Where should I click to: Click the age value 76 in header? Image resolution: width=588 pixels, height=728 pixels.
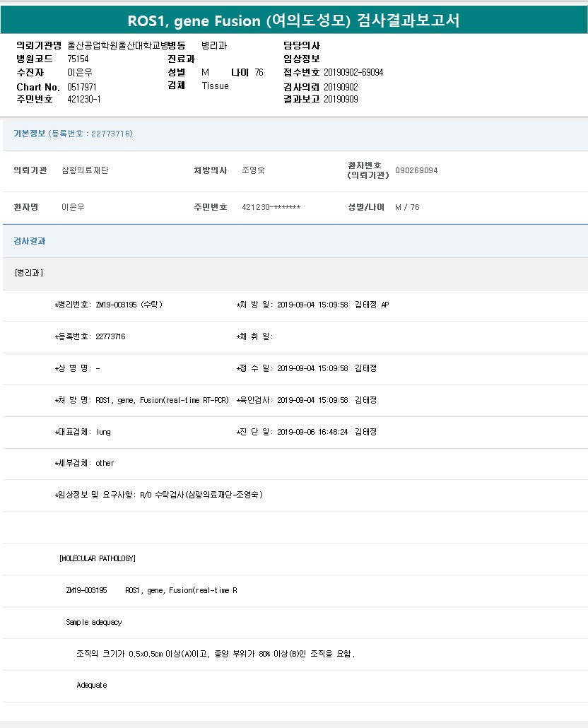coord(259,72)
